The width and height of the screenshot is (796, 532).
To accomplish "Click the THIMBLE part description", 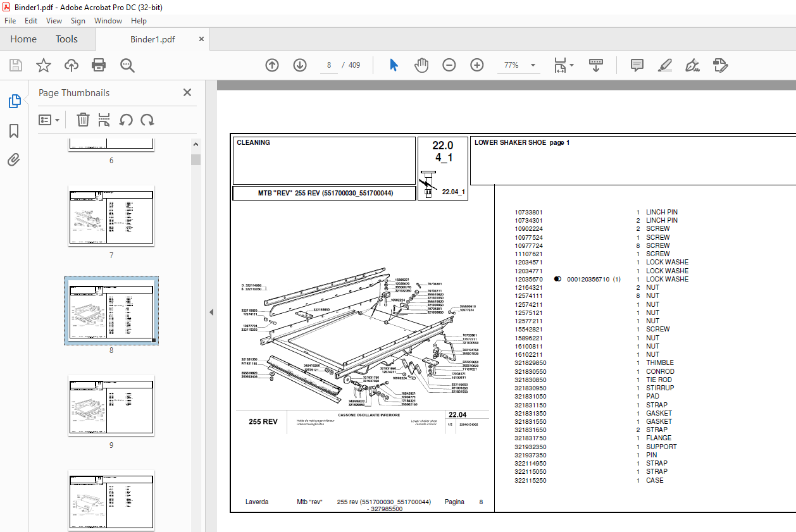I will point(660,363).
